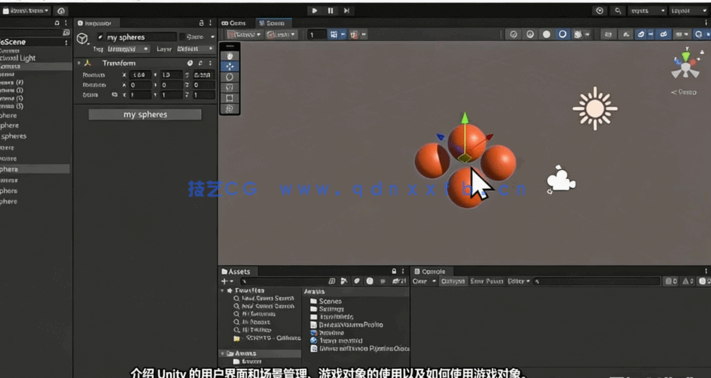
Task: Select the Move tool in scene toolbar
Action: click(x=230, y=66)
